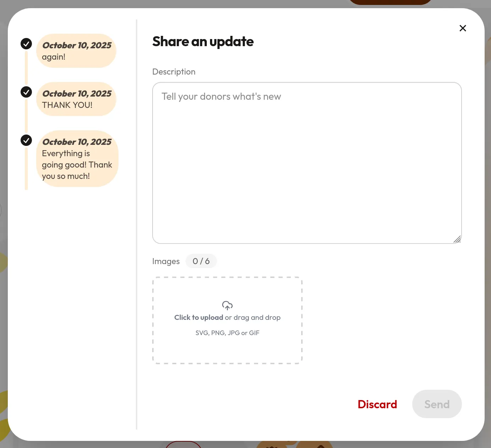The width and height of the screenshot is (491, 448).
Task: Open the 'again!' update entry
Action: pyautogui.click(x=76, y=51)
